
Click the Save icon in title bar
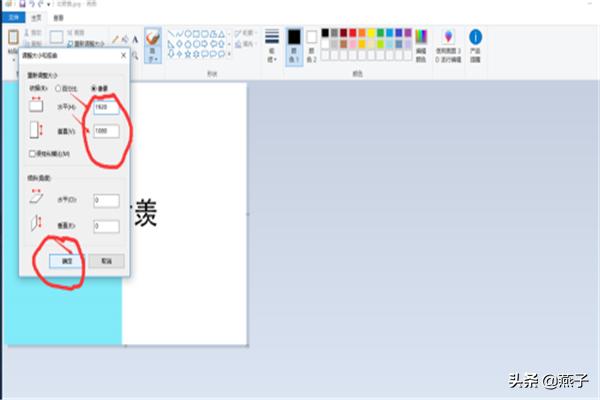pos(23,4)
